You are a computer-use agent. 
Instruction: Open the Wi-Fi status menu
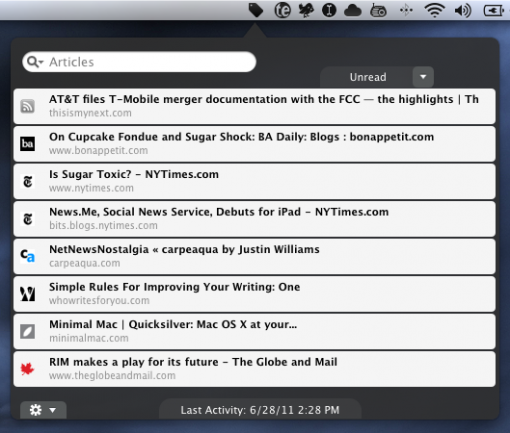point(435,10)
